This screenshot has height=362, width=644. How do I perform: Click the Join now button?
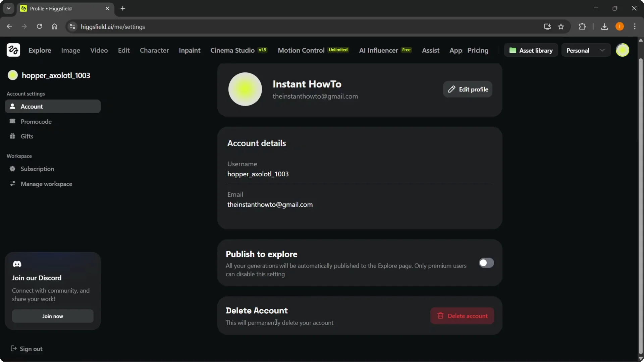[52, 316]
